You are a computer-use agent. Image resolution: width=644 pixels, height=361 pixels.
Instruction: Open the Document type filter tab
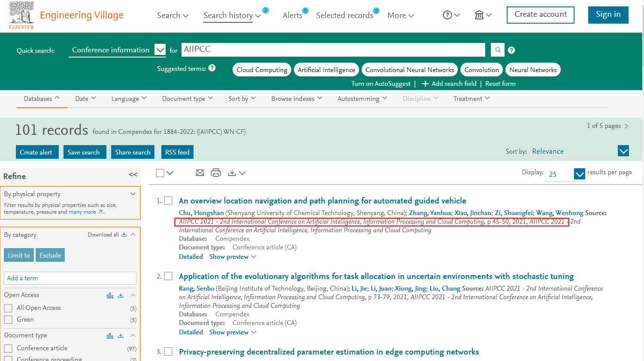point(187,99)
